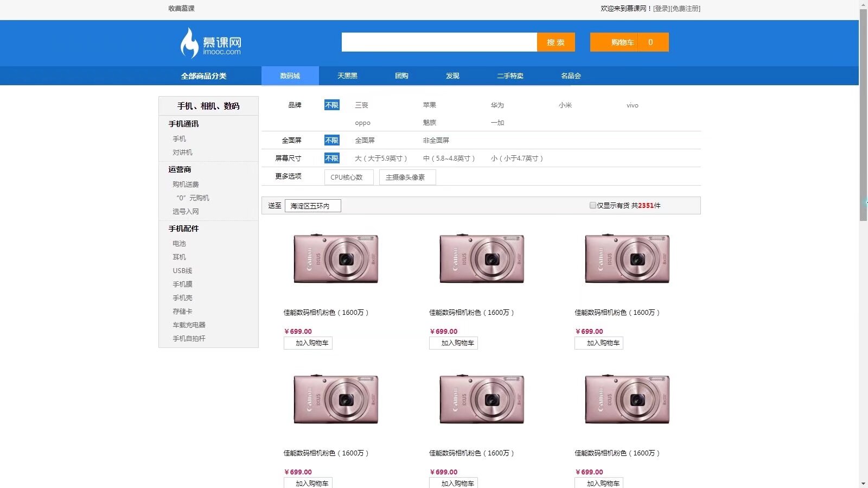Toggle the 仅显示有货 checkbox

(593, 205)
